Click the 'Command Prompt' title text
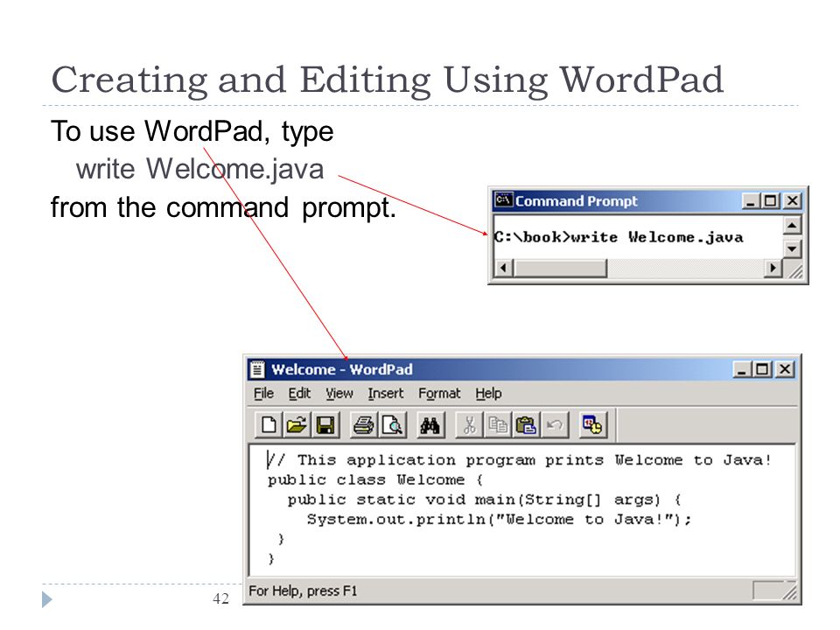Screen dimensions: 840x630 point(576,201)
